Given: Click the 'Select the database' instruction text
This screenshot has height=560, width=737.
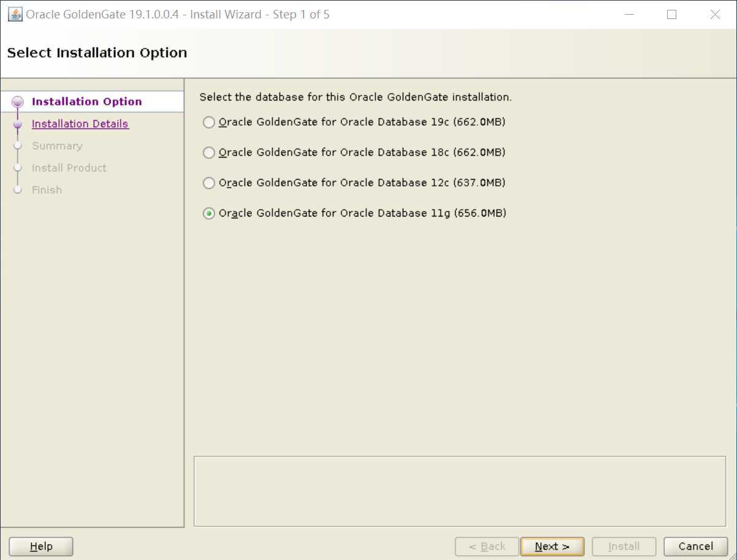Looking at the screenshot, I should (x=356, y=97).
